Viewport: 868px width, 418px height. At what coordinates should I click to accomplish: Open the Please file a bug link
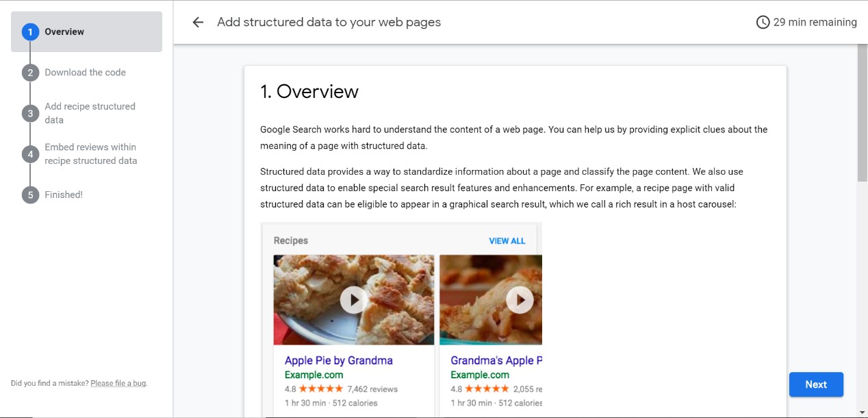point(118,383)
